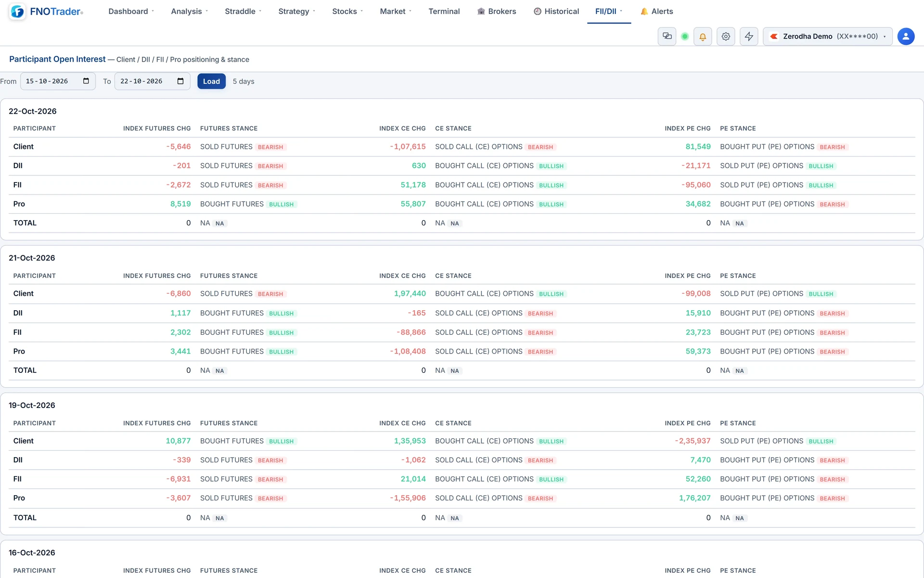Expand the Strategy menu
Viewport: 924px width, 578px height.
click(x=296, y=11)
